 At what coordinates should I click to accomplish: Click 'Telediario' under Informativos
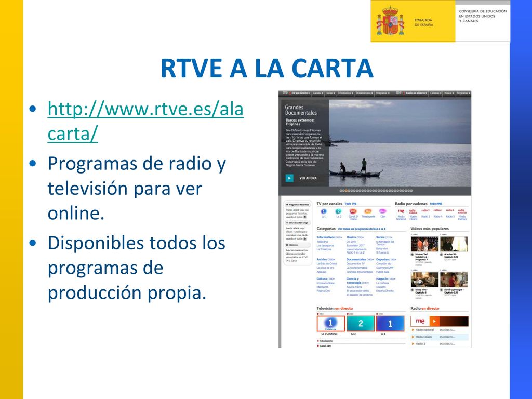(322, 242)
